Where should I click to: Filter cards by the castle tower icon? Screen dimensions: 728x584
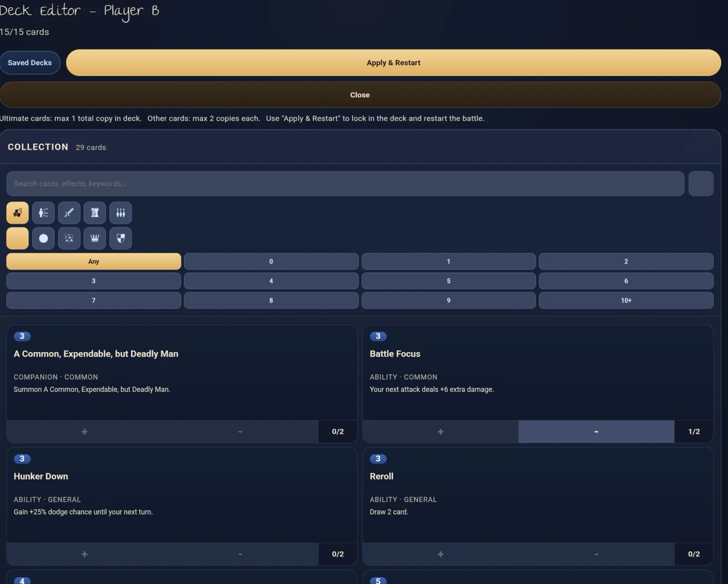tap(95, 213)
